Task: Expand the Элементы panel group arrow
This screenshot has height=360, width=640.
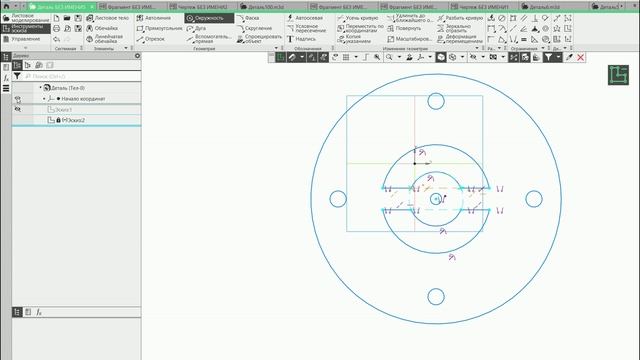Action: (126, 48)
